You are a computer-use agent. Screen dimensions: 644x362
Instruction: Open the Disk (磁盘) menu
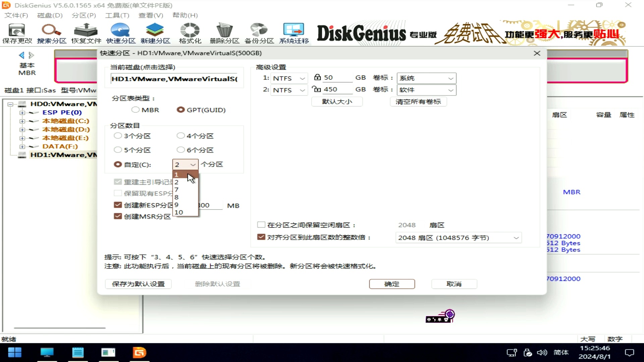click(x=50, y=15)
